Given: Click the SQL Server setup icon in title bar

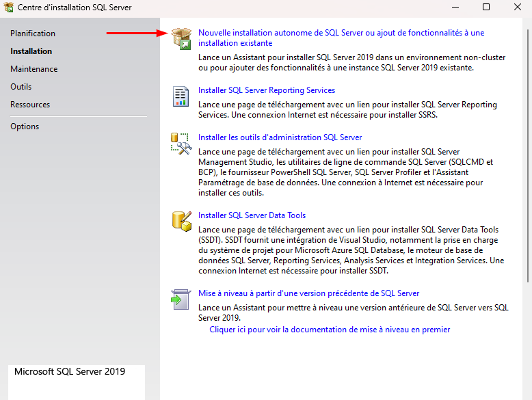Looking at the screenshot, I should point(8,8).
